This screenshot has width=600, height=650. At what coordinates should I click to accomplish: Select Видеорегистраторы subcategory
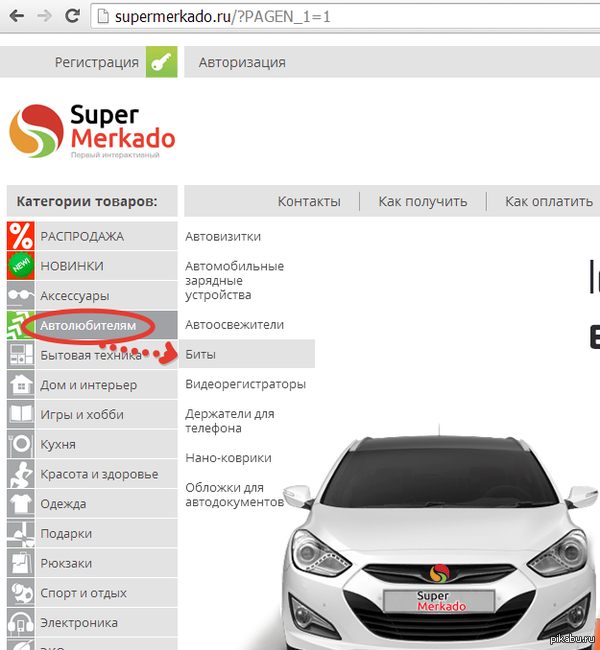[x=245, y=384]
